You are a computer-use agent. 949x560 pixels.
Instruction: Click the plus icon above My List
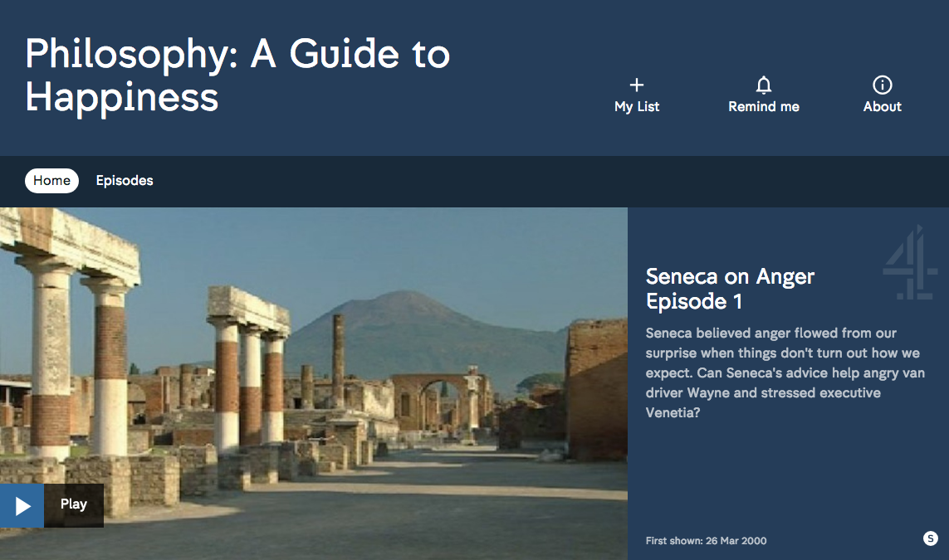tap(637, 85)
